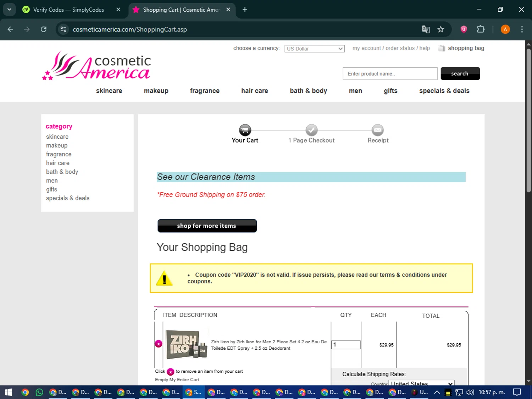This screenshot has height=399, width=532.
Task: Open the Zirh Ikon product thumbnail
Action: (187, 344)
